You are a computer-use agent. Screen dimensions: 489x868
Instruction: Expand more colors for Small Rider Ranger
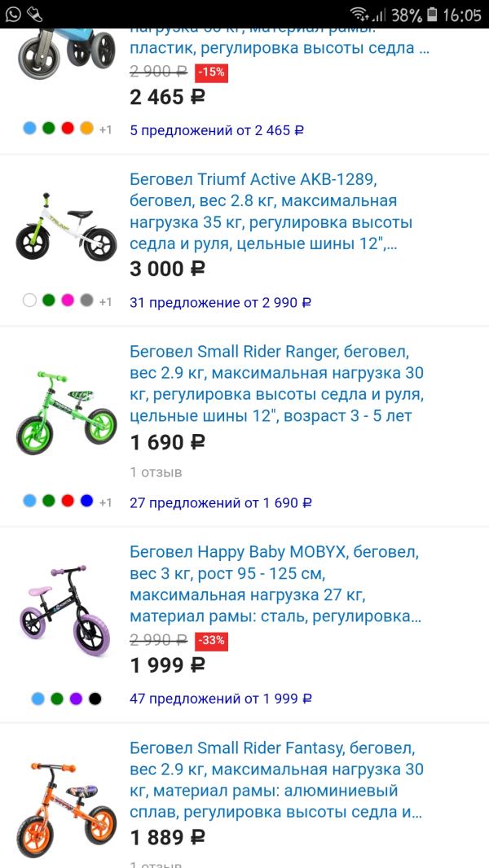(105, 502)
